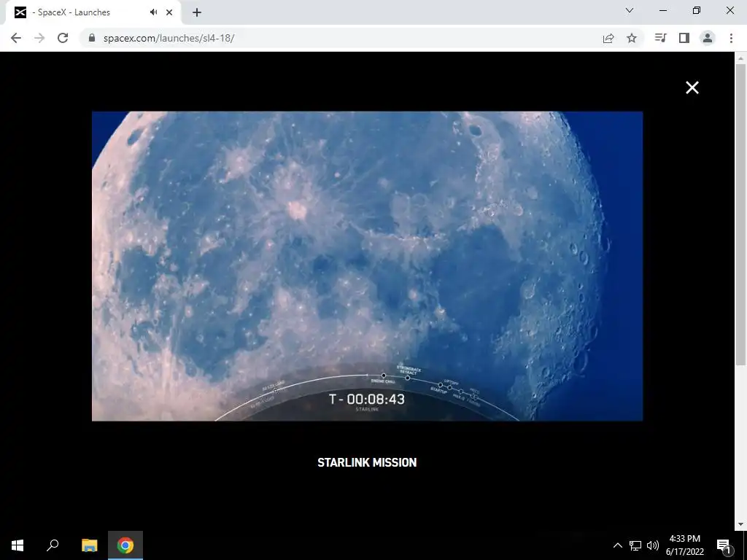The image size is (747, 560).
Task: Open Chrome's three-dot menu
Action: click(x=731, y=38)
